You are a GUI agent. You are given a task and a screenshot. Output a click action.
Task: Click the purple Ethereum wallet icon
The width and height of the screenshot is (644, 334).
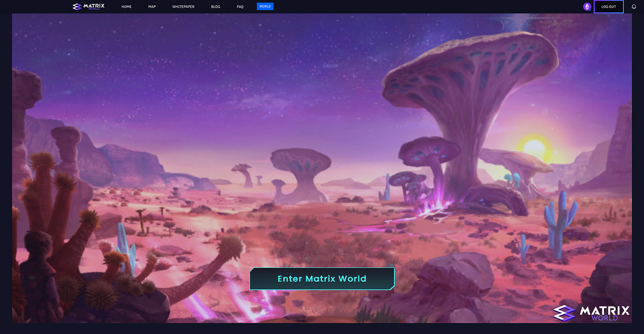[587, 7]
